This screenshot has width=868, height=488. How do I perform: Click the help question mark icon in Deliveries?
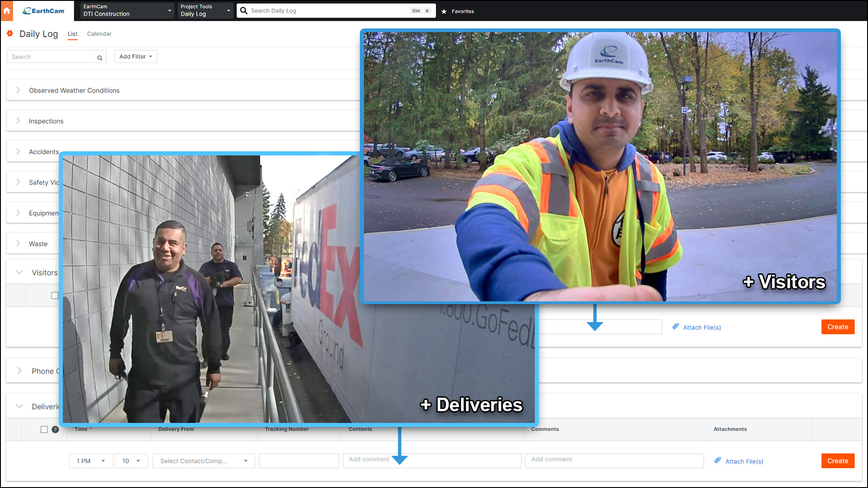point(55,429)
